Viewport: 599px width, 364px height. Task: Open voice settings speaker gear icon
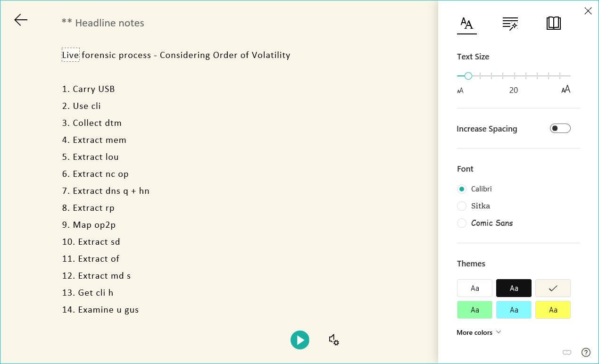point(334,340)
